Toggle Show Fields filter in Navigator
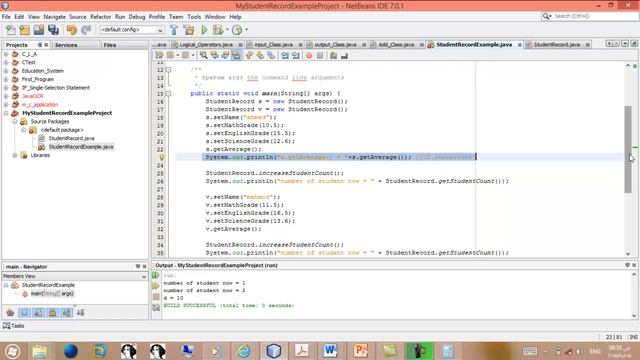Viewport: 640px width, 360px height. [24, 313]
